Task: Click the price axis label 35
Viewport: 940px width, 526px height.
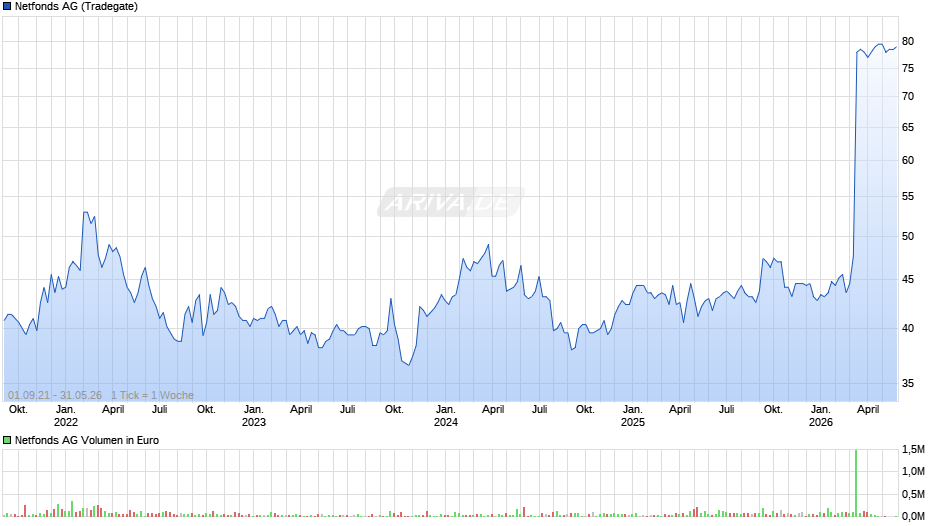Action: pyautogui.click(x=908, y=383)
